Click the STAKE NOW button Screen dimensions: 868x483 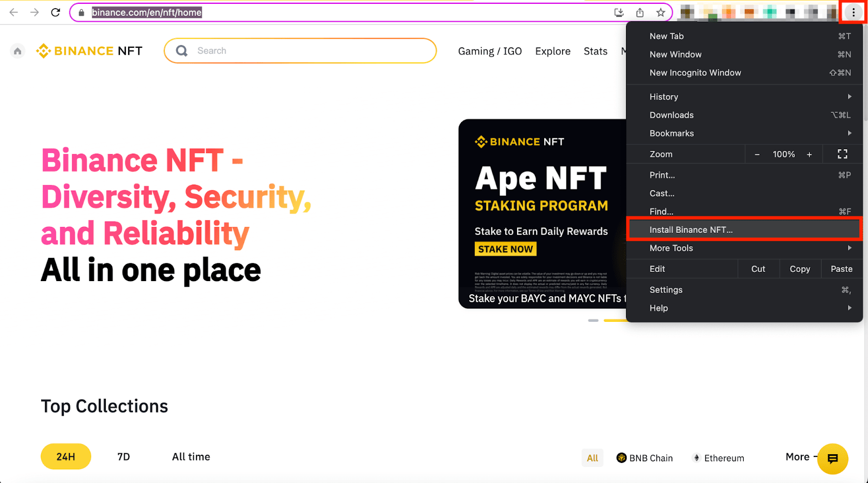tap(506, 249)
